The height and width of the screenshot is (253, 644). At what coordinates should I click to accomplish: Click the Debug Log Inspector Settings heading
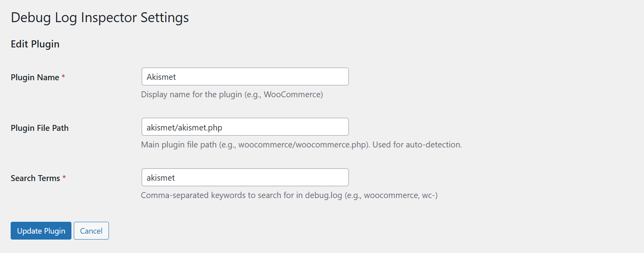(x=99, y=17)
